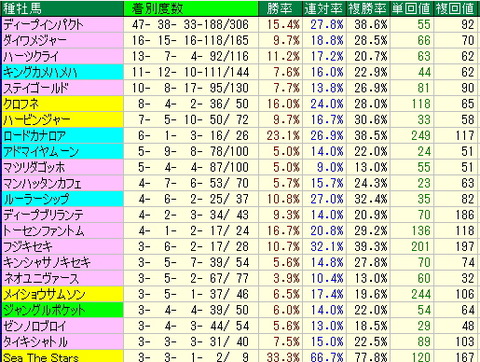Click メイショウサムソン 単回値 value 244
Viewport: 480px width, 362px height.
pos(421,294)
